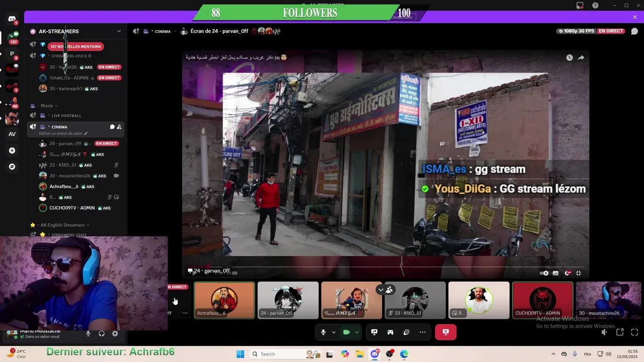Image resolution: width=644 pixels, height=362 pixels.
Task: Click the Watch later clock icon on video
Action: (569, 58)
